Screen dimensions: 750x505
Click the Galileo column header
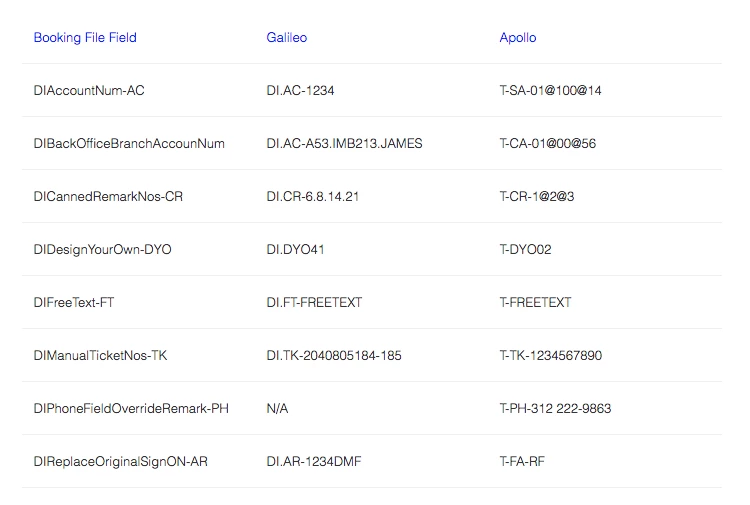coord(287,37)
